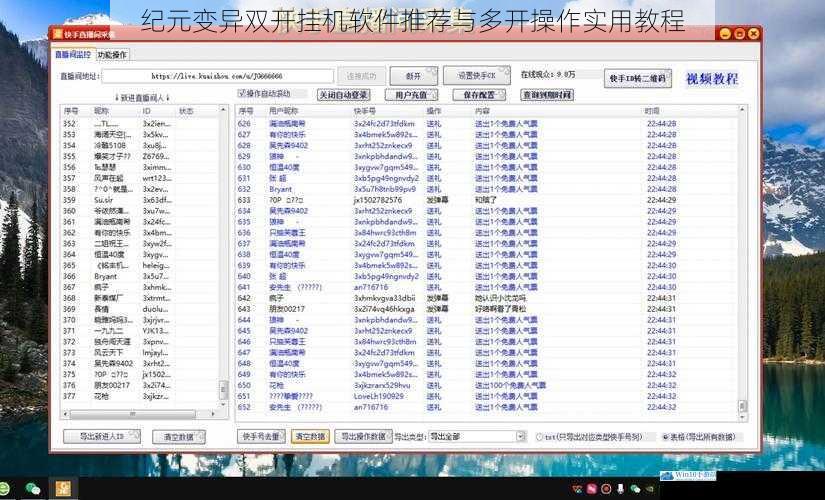Viewport: 825px width, 500px height.
Task: Click the 导出操作数据 button
Action: 364,436
